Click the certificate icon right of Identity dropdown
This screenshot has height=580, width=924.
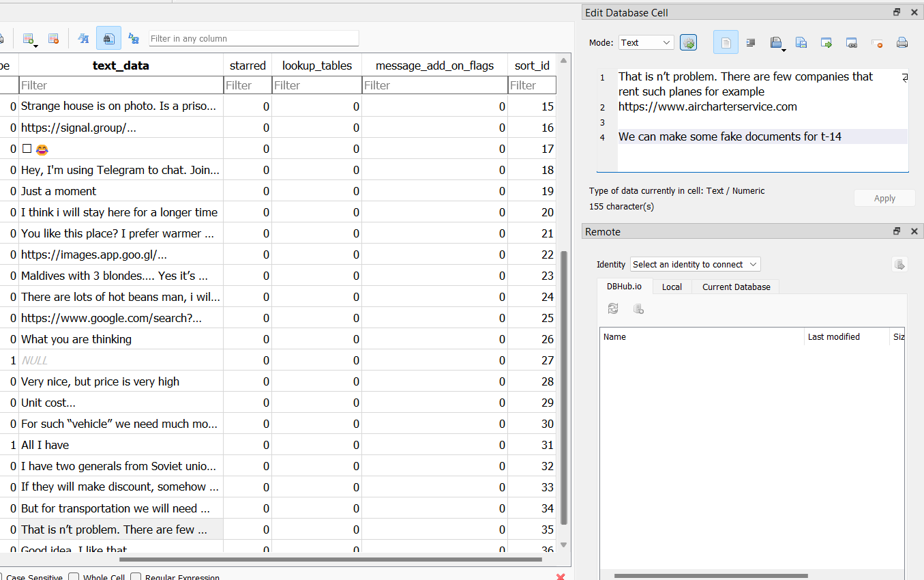point(899,265)
